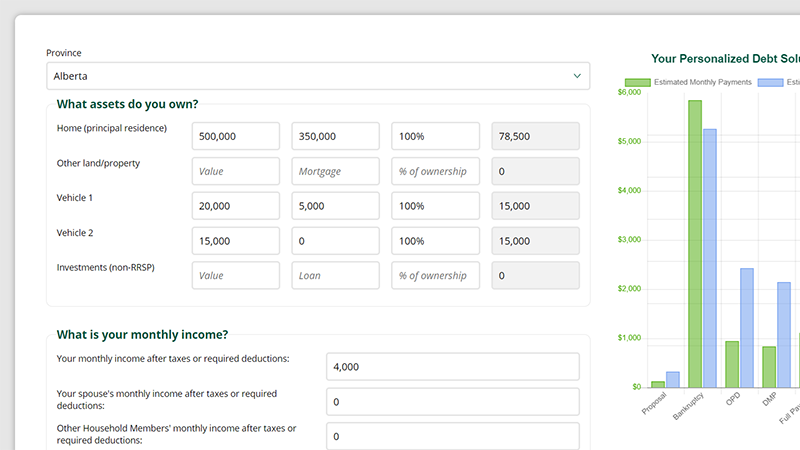The height and width of the screenshot is (450, 800).
Task: Click the Investments (non-RRSP) Value field
Action: [235, 276]
